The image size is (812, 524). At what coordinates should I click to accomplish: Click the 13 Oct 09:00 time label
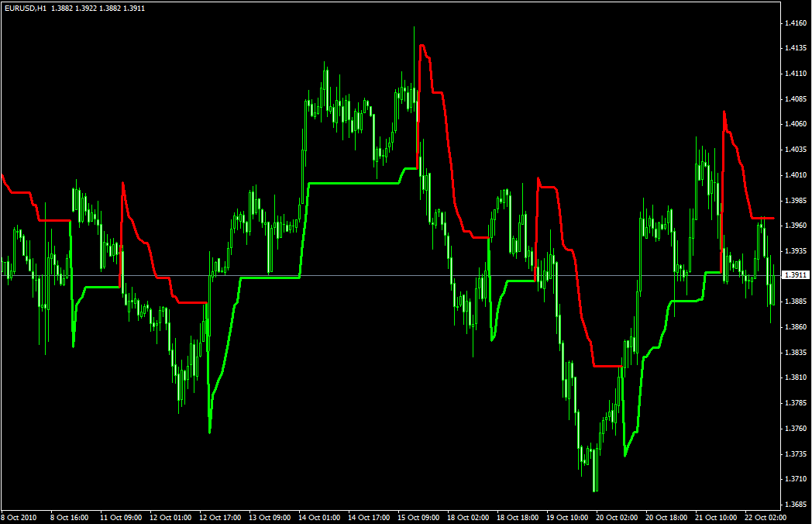(x=270, y=517)
